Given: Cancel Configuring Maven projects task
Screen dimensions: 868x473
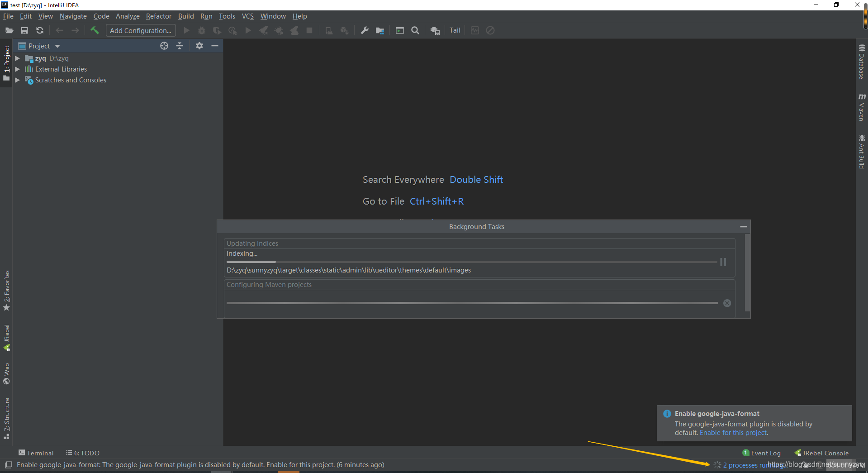Looking at the screenshot, I should pos(727,303).
